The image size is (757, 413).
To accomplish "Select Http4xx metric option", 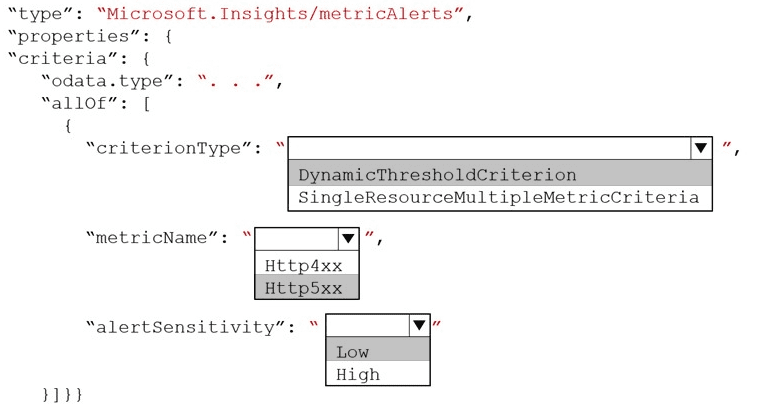I will 307,264.
